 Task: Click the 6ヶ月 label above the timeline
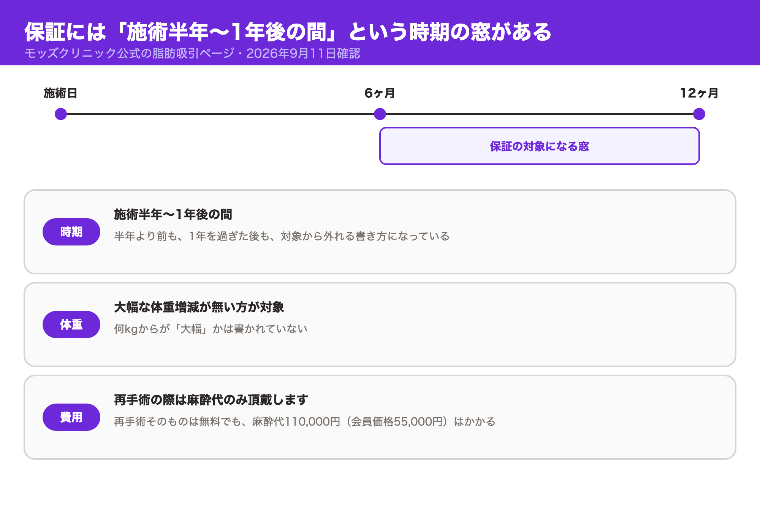380,93
